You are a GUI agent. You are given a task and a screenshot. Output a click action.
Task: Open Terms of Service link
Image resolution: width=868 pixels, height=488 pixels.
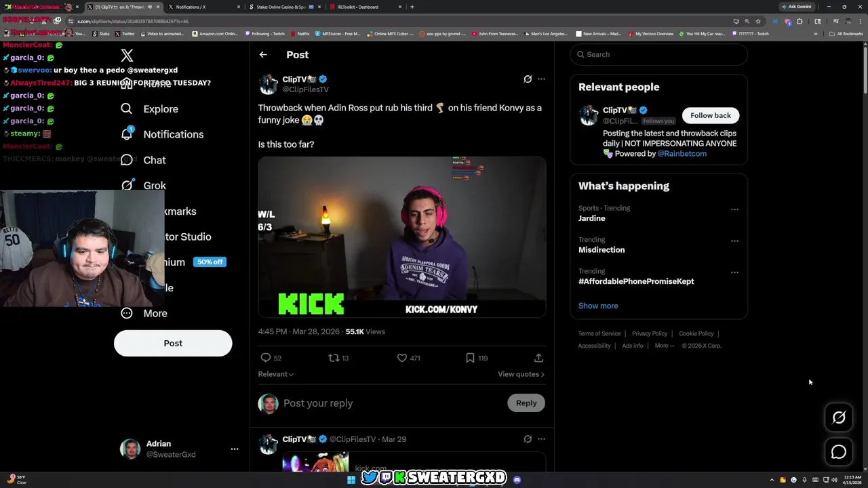click(x=599, y=333)
